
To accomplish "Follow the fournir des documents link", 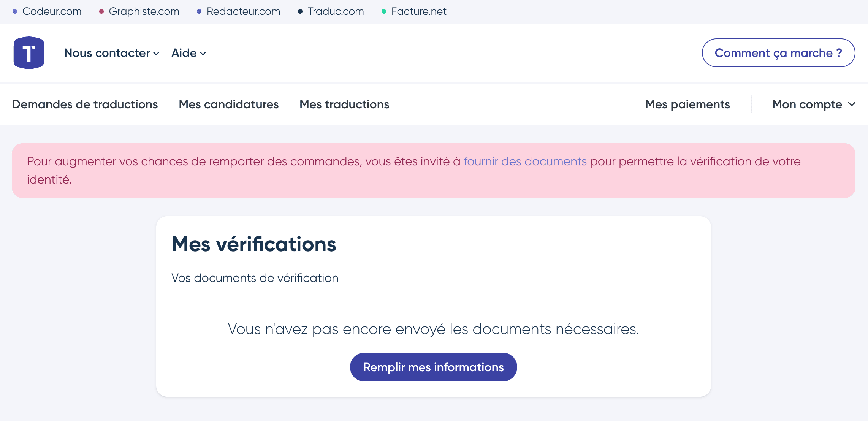I will pos(525,161).
